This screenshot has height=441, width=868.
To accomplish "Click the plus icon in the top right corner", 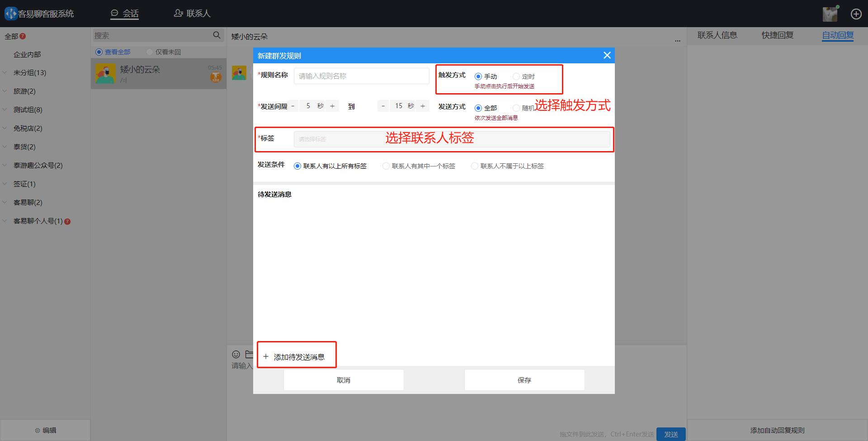I will pos(856,14).
